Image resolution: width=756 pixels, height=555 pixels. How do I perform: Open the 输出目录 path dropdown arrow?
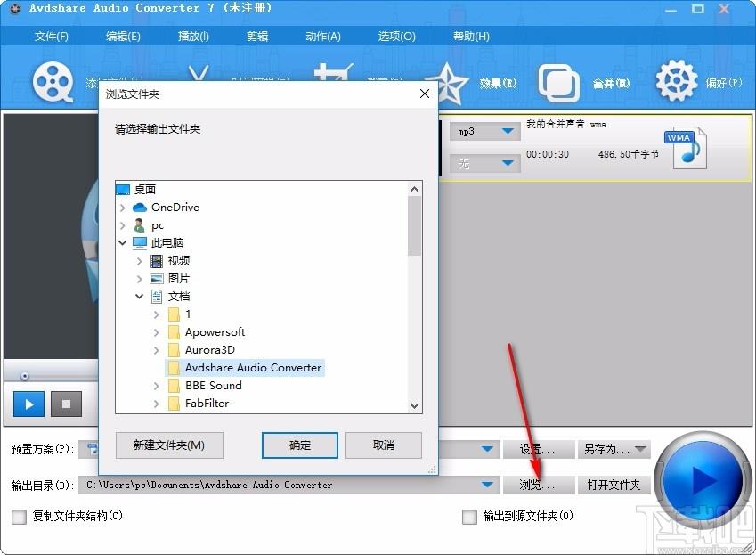[487, 484]
